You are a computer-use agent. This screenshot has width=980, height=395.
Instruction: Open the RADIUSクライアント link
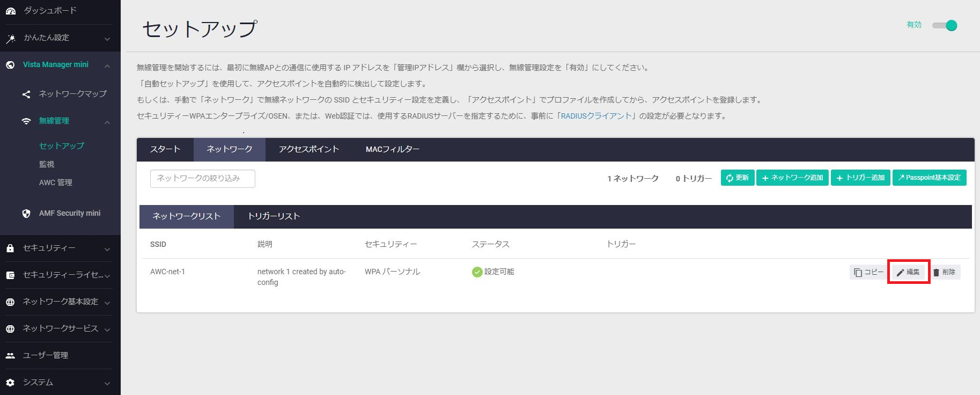click(596, 116)
